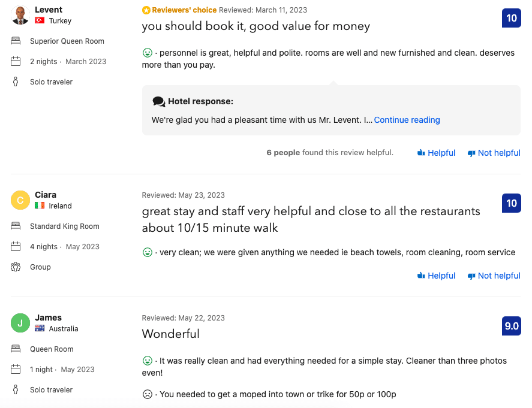Viewport: 532px width, 408px height.
Task: Click the sad face icon on James's review
Action: pos(147,394)
